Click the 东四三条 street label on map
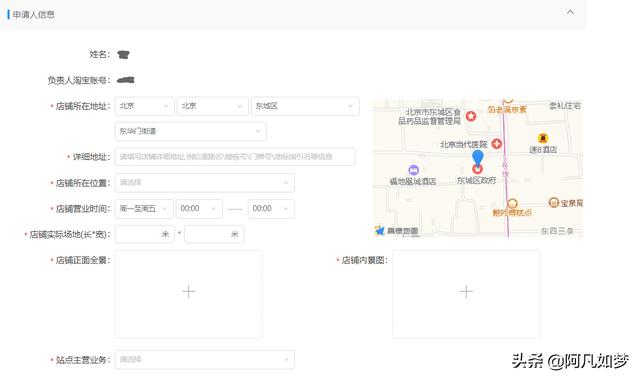The height and width of the screenshot is (380, 640). click(x=557, y=231)
